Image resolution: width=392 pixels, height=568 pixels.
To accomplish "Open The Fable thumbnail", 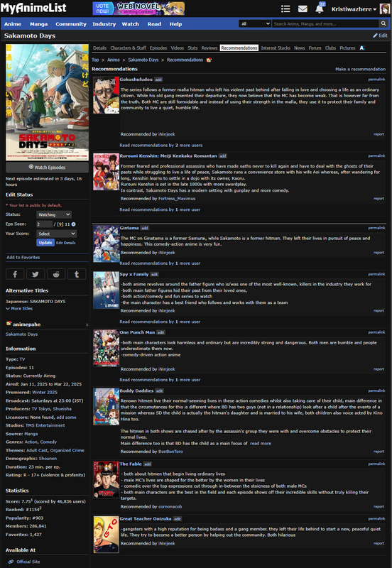I will 106,480.
